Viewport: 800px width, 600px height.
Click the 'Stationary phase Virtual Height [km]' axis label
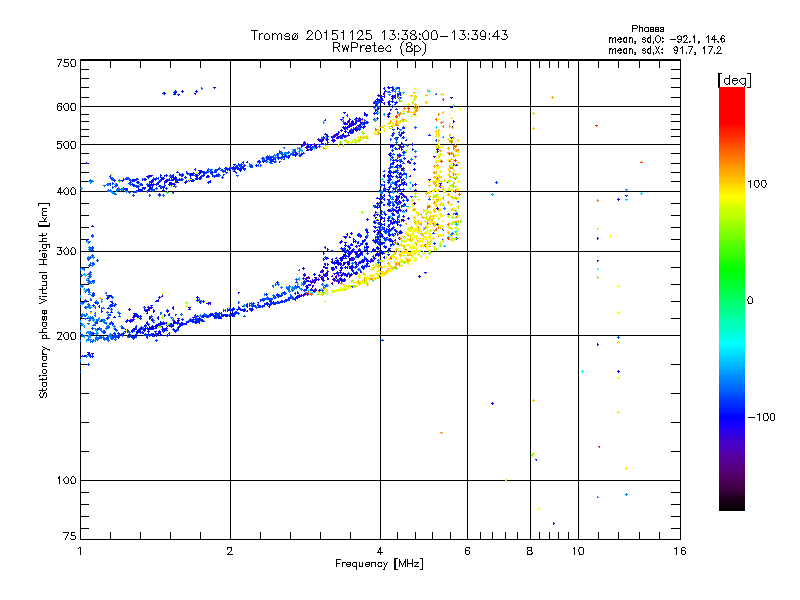pyautogui.click(x=44, y=301)
